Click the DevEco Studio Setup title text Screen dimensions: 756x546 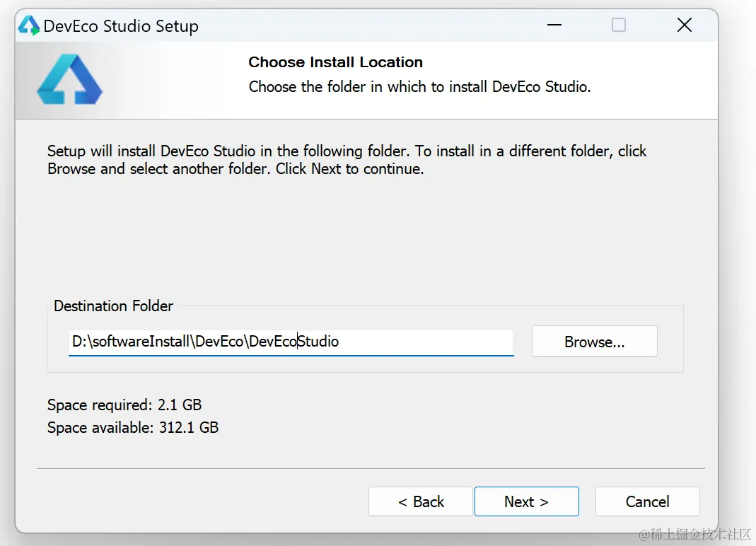[x=121, y=26]
